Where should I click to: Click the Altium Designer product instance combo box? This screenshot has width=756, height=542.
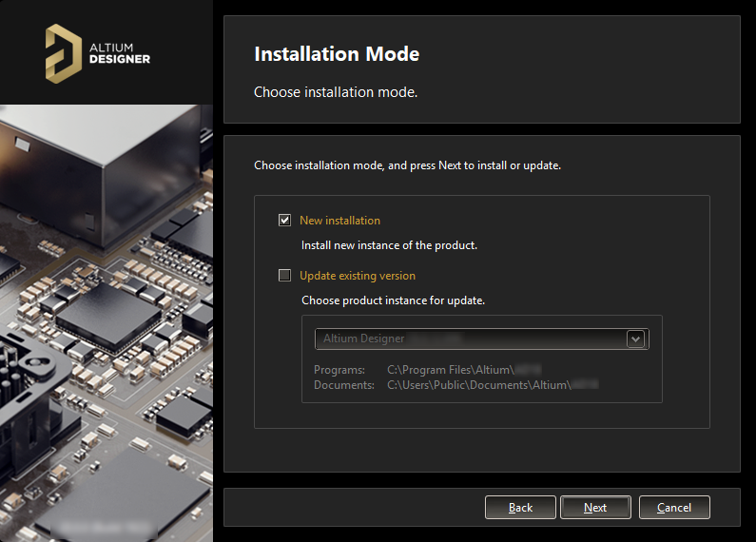click(482, 339)
